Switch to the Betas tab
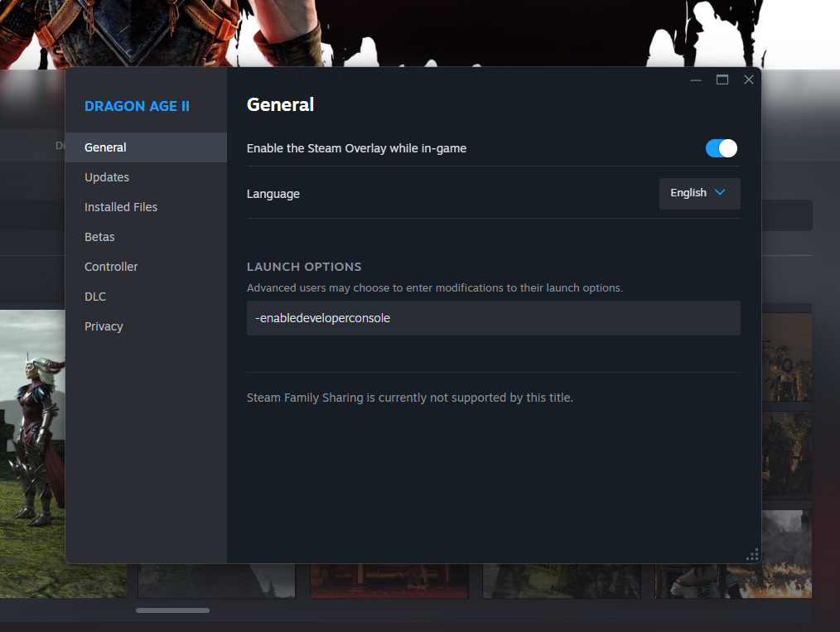Viewport: 840px width, 632px height. (x=147, y=237)
